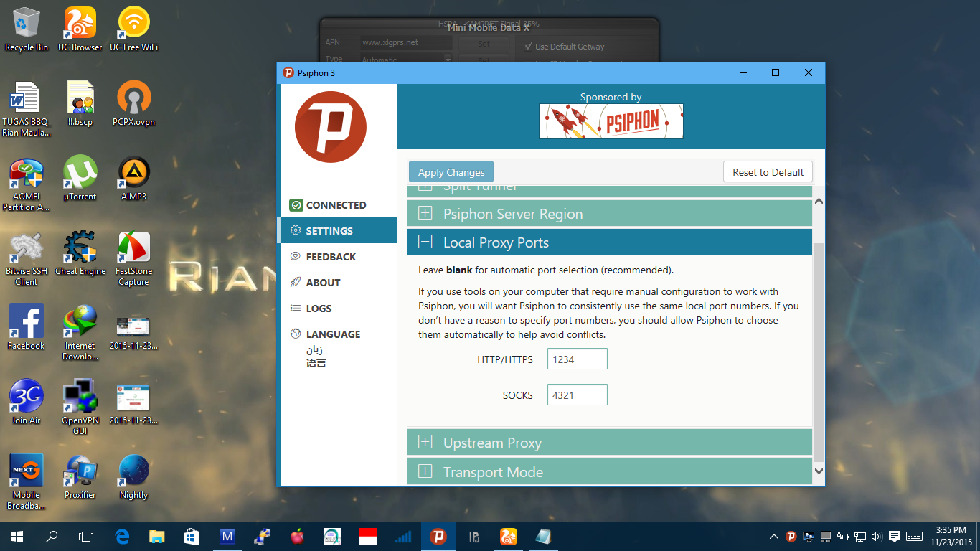
Task: Toggle Use Default Getway checkbox in Mini Mobile Data
Action: click(529, 47)
